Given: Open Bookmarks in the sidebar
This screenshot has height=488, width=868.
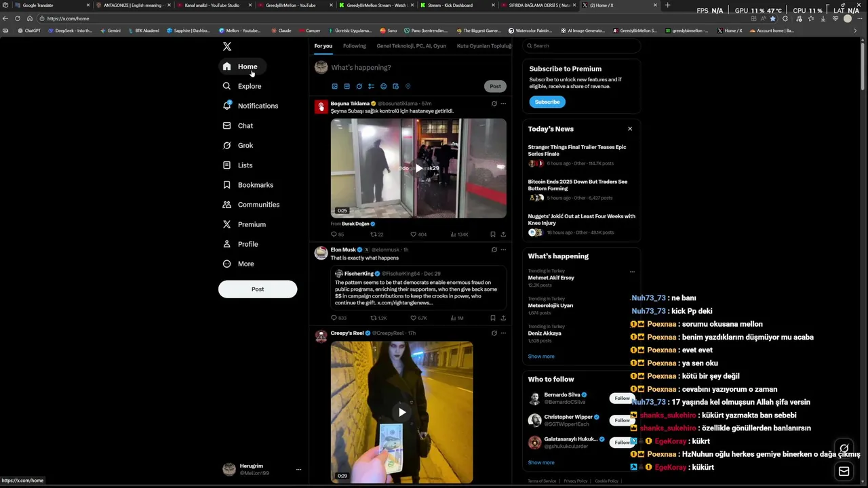Looking at the screenshot, I should [x=248, y=184].
